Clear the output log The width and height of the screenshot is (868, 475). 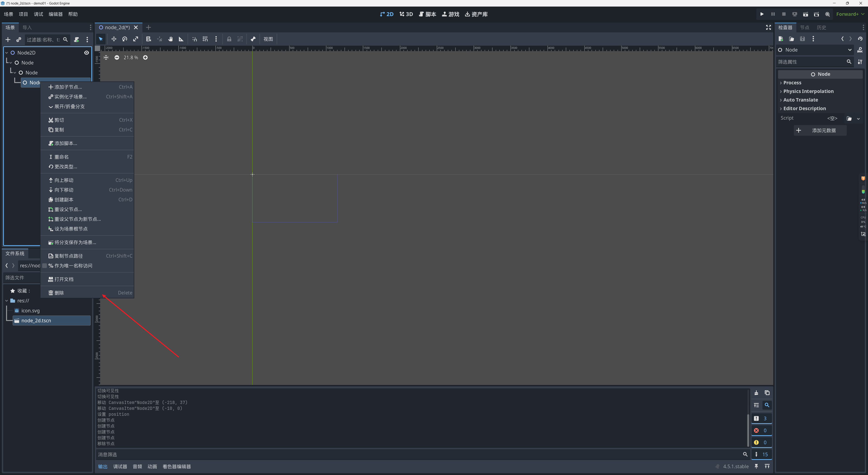point(756,393)
